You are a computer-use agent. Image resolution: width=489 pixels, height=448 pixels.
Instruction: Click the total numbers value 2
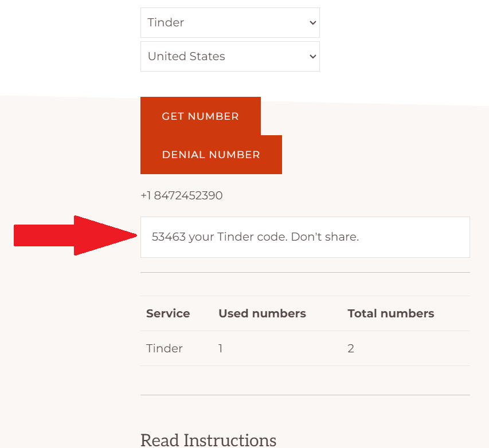[x=351, y=349]
